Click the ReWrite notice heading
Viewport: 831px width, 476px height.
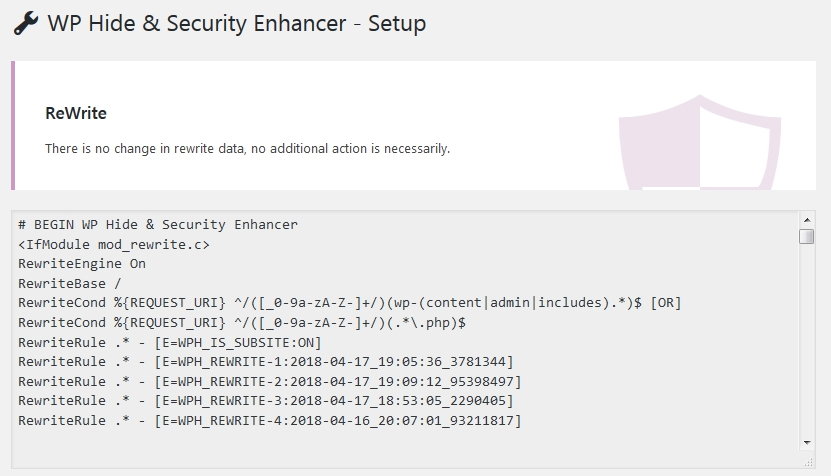point(76,113)
